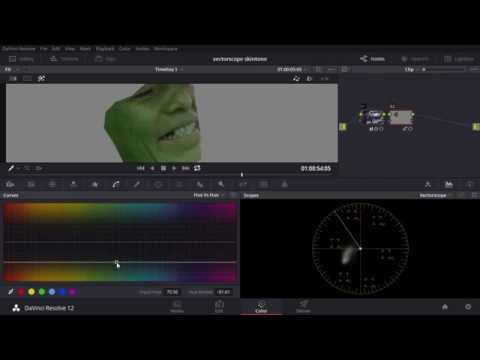Open the Curves palette in the toolbar
Screen dimensions: 480x360
coord(116,184)
